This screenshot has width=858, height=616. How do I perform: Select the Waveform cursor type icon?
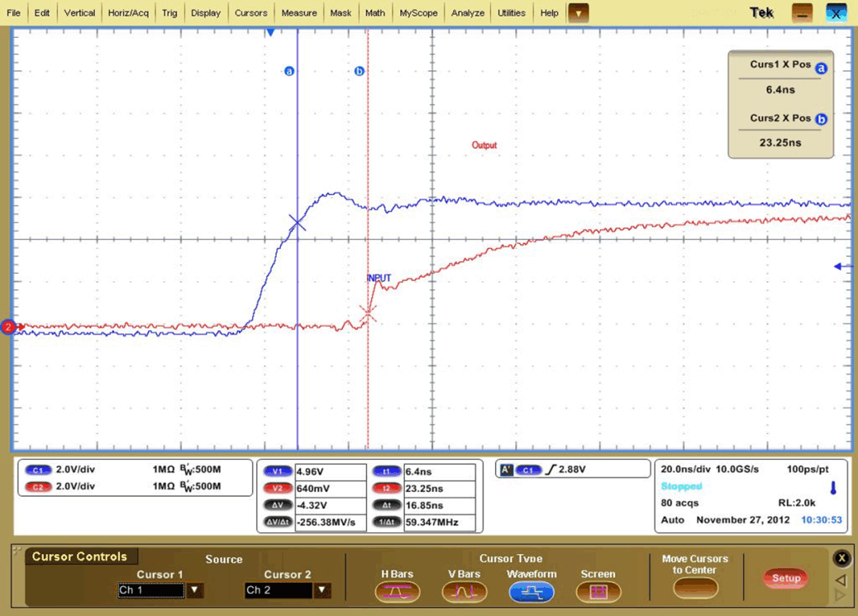pyautogui.click(x=531, y=591)
